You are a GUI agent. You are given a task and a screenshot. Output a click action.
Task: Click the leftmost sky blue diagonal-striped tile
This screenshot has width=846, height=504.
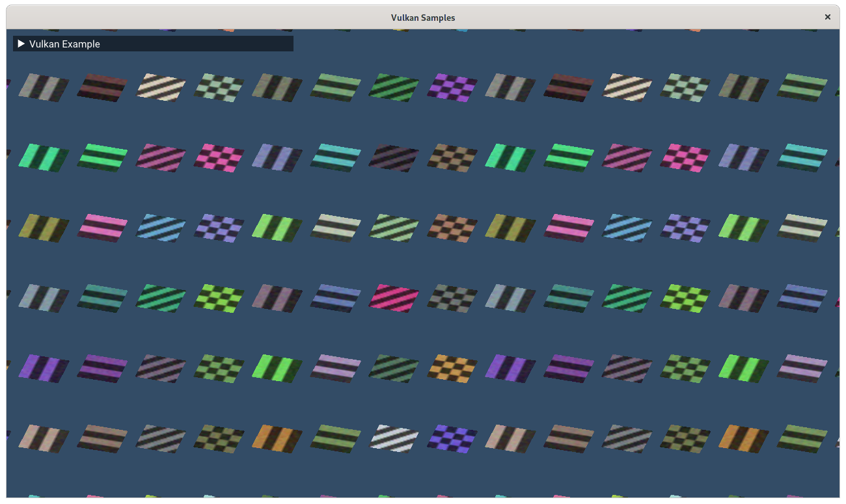160,228
